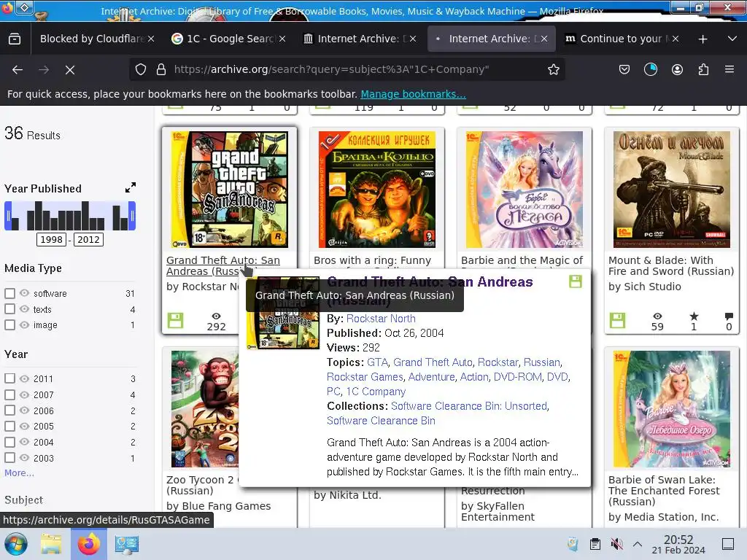Open File Explorer from taskbar
The height and width of the screenshot is (560, 747).
tap(51, 544)
